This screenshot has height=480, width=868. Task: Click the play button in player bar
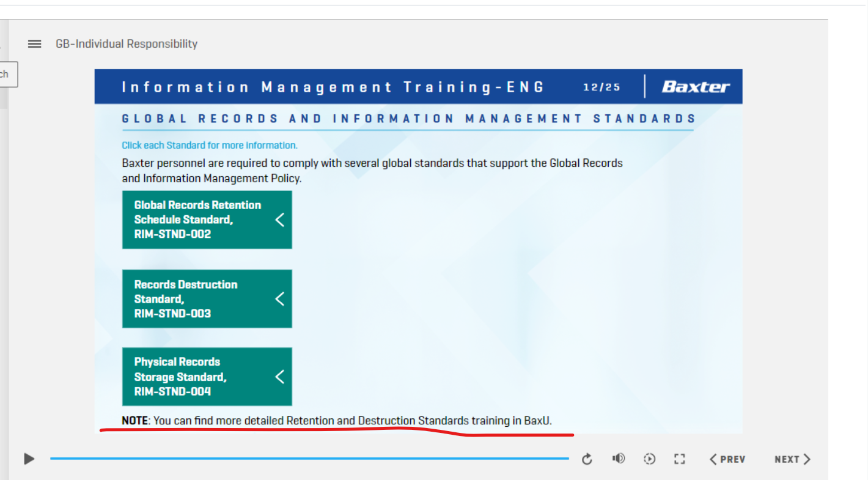coord(29,459)
